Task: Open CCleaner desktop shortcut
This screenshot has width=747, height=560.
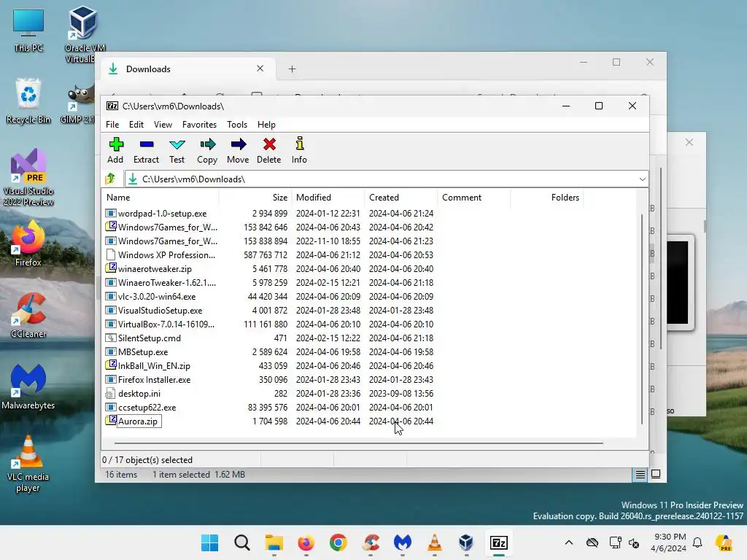Action: tap(28, 316)
